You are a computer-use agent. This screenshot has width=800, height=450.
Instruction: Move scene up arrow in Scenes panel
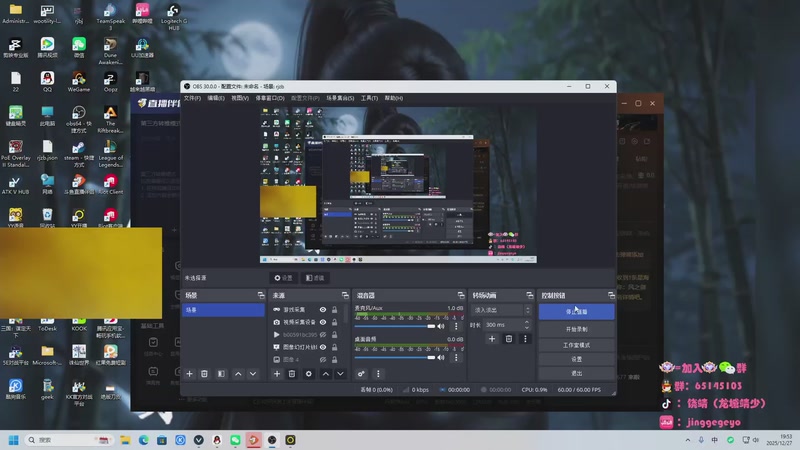point(238,374)
